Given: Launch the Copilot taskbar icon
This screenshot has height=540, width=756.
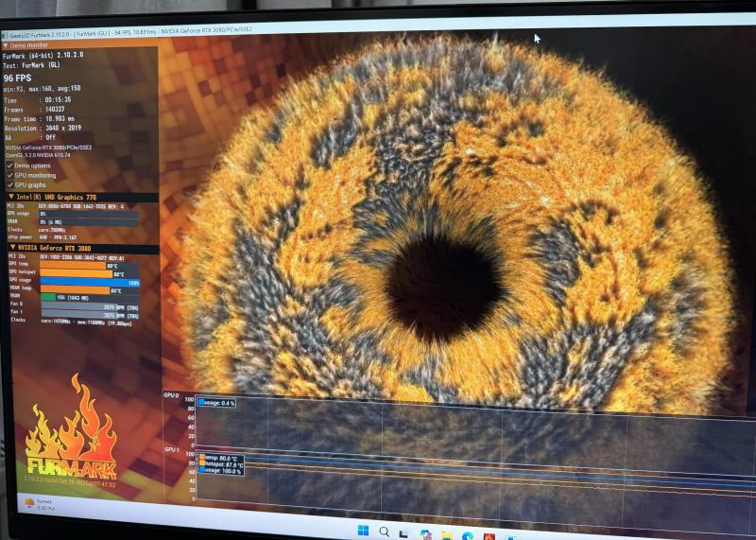Looking at the screenshot, I should coord(426,534).
